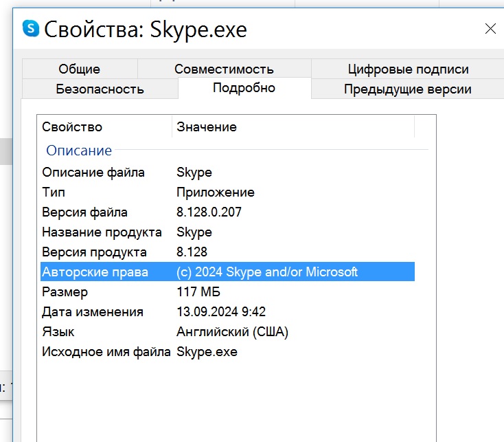504x442 pixels.
Task: Select the Тип property row
Action: (227, 192)
